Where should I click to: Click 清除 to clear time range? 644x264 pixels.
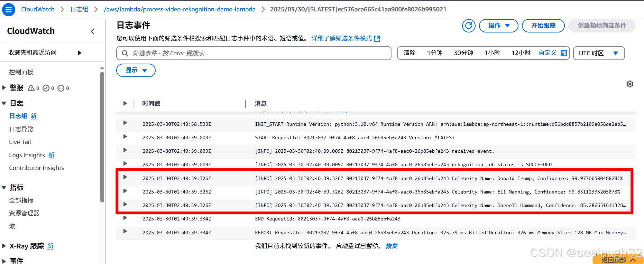point(410,53)
